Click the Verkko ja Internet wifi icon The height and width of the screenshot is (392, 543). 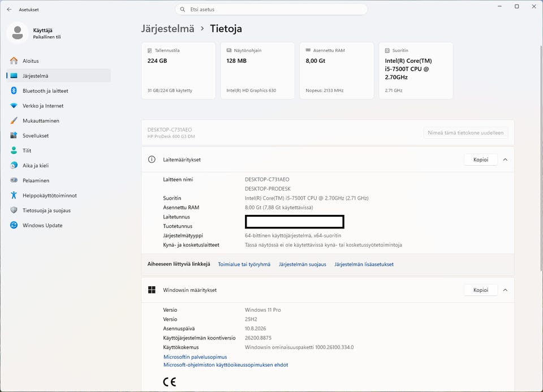14,106
